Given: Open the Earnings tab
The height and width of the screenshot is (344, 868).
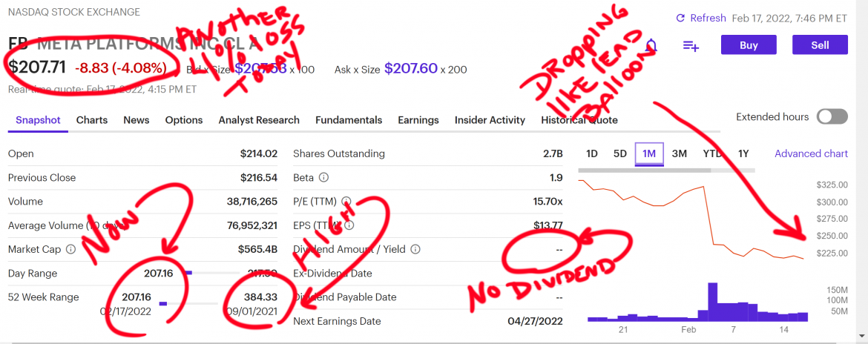Looking at the screenshot, I should 418,120.
